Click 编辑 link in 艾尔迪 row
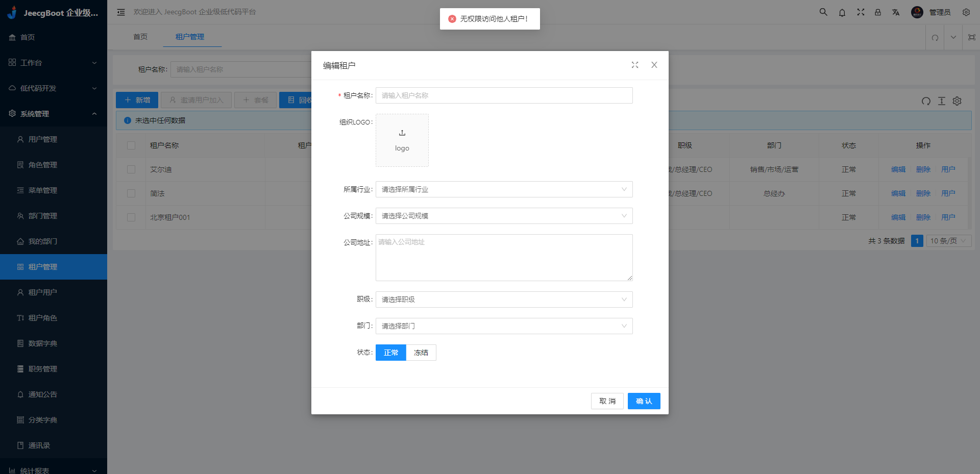The image size is (980, 474). click(x=898, y=169)
